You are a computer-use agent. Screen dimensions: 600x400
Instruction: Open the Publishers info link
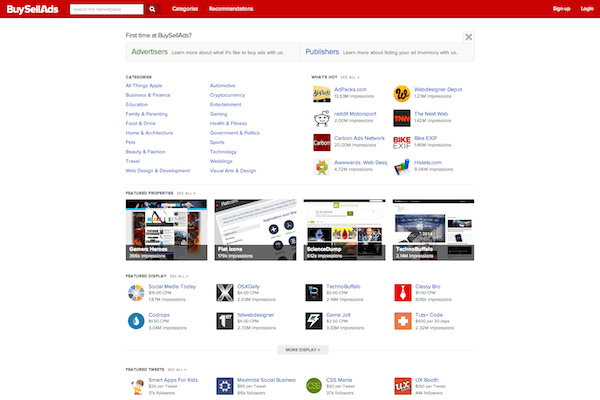click(x=322, y=52)
